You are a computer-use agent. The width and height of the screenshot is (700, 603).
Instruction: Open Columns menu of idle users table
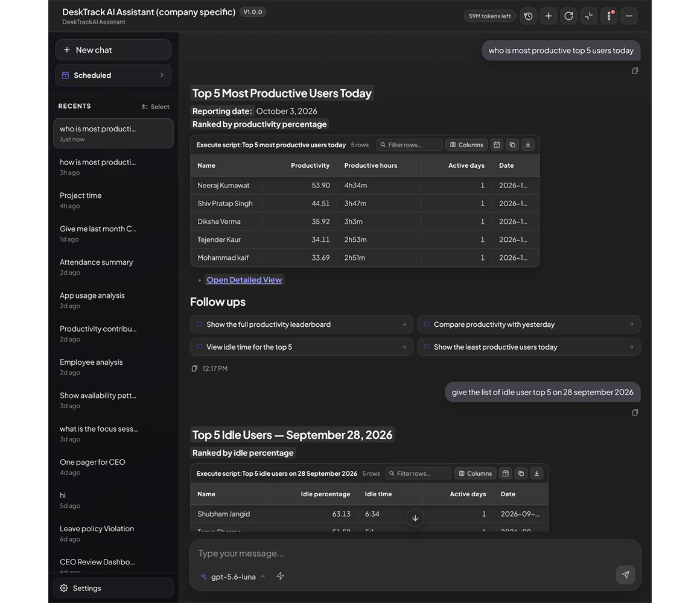[476, 474]
